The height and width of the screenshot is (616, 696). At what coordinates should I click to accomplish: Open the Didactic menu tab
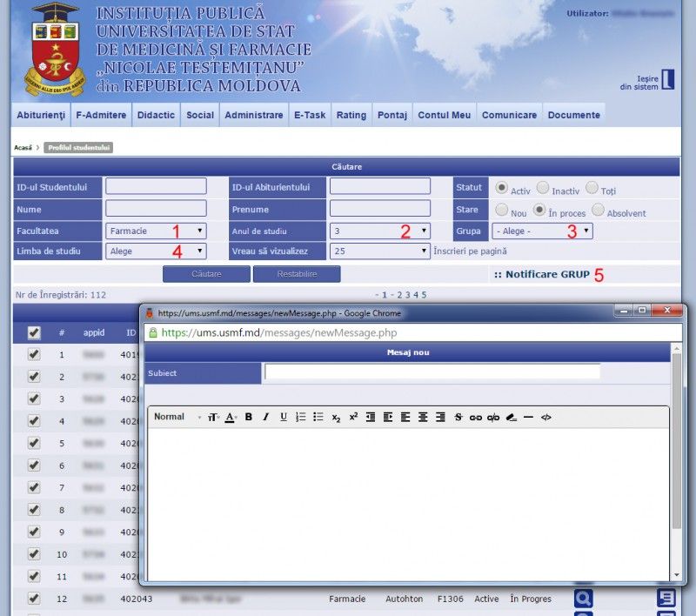pyautogui.click(x=156, y=115)
